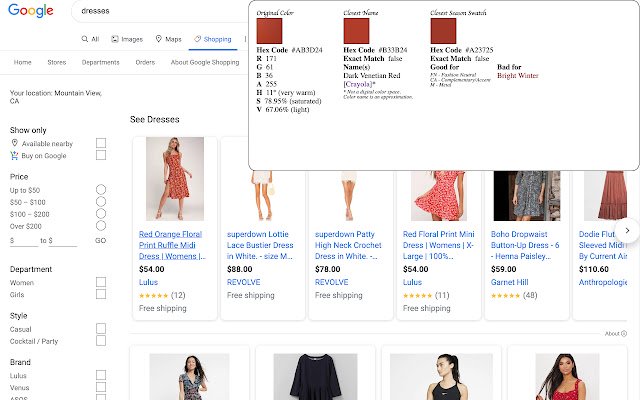This screenshot has width=640, height=400.
Task: Click the cart icon beside Buy on Google
Action: pos(14,155)
